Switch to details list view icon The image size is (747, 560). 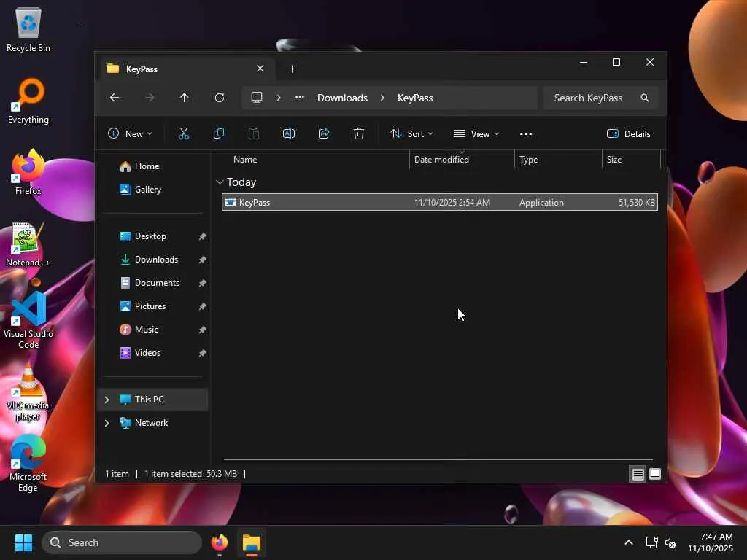(638, 474)
